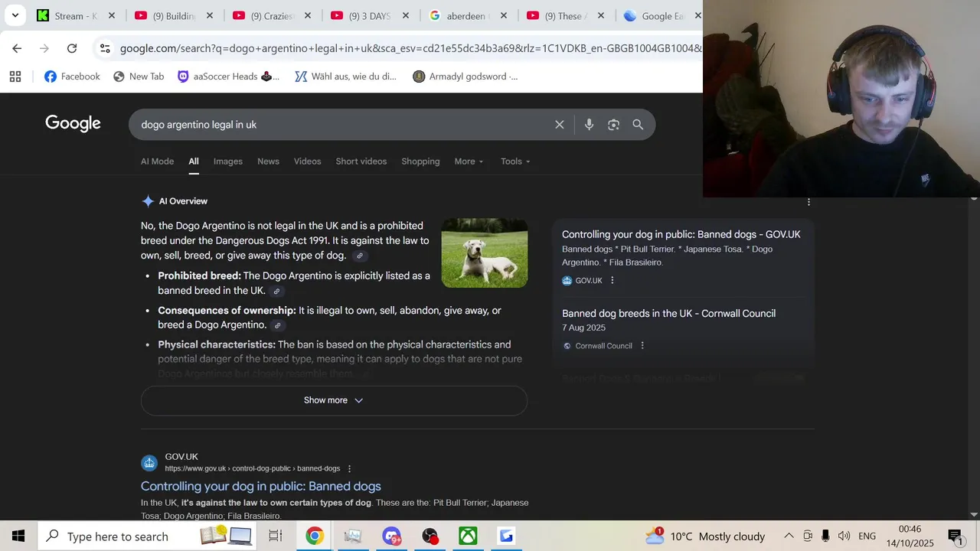Close the Stream Kick tab
The image size is (980, 551).
(112, 15)
